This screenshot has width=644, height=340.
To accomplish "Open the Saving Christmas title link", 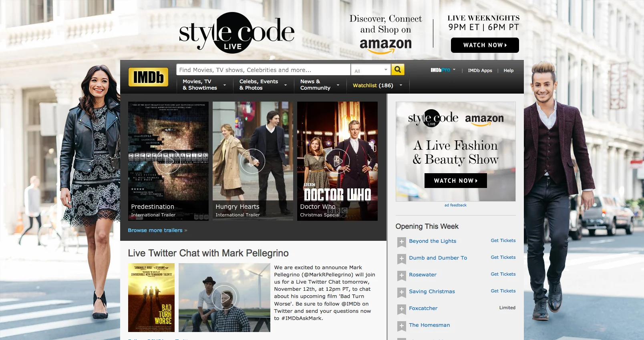I will (x=432, y=292).
